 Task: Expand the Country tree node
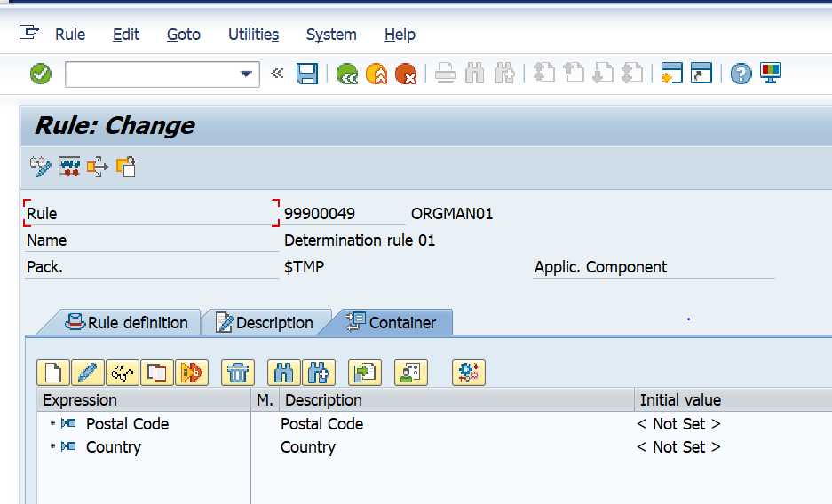52,446
